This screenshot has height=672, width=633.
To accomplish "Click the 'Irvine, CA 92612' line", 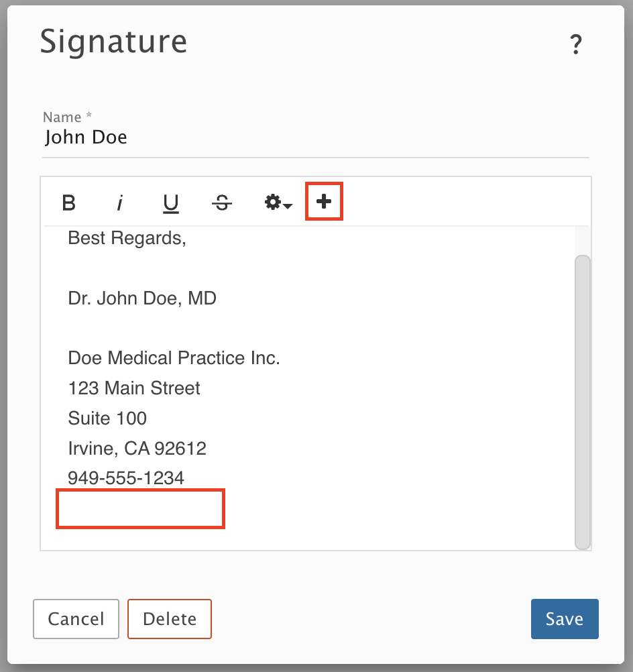I will (x=137, y=449).
